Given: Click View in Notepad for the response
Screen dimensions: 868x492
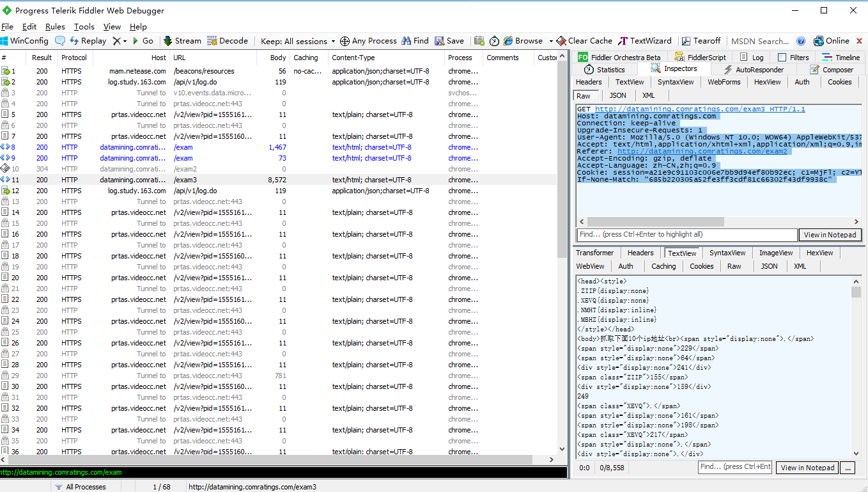Looking at the screenshot, I should [x=807, y=468].
